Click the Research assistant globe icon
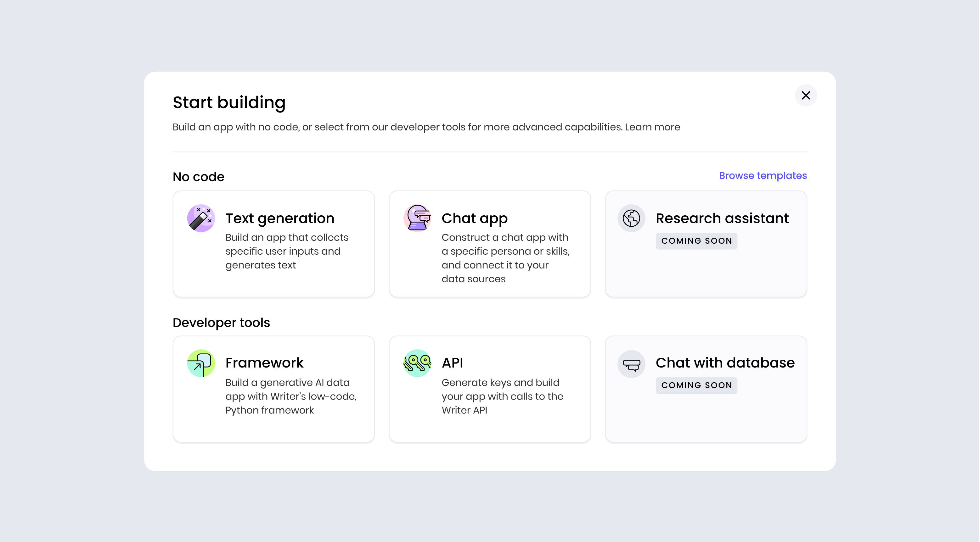The image size is (980, 542). [631, 218]
